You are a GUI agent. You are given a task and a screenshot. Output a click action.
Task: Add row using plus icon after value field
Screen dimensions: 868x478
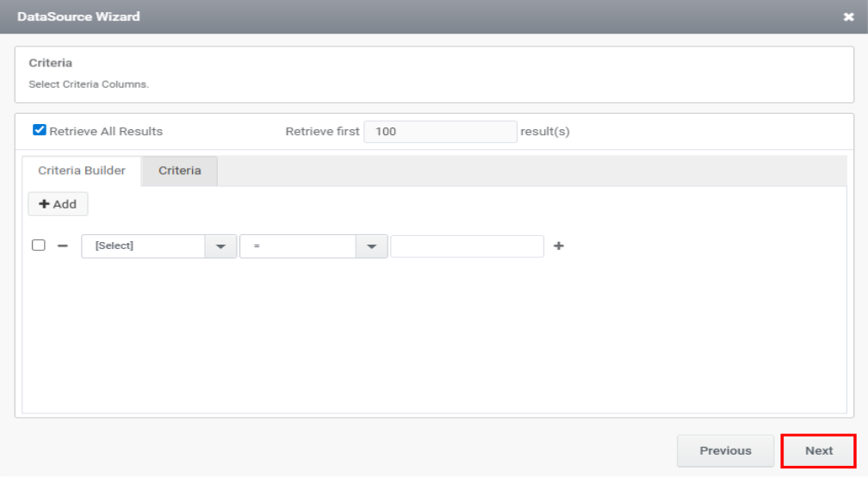pos(559,245)
